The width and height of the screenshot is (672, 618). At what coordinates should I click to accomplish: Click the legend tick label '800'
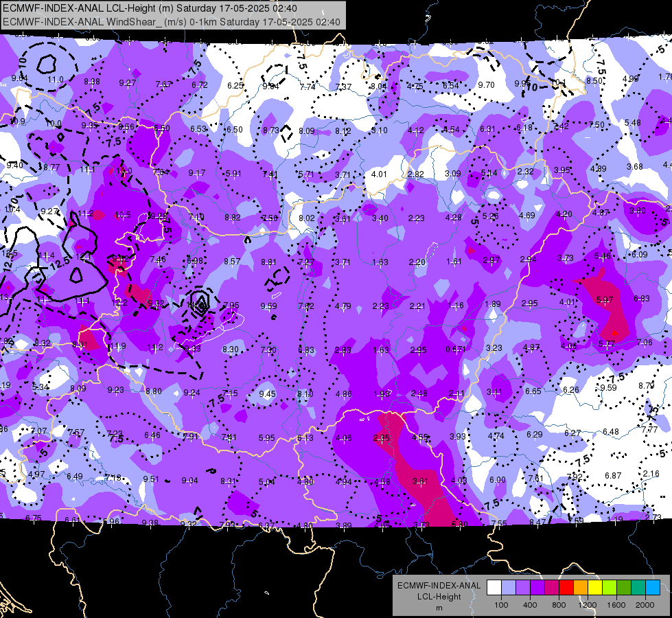[559, 605]
